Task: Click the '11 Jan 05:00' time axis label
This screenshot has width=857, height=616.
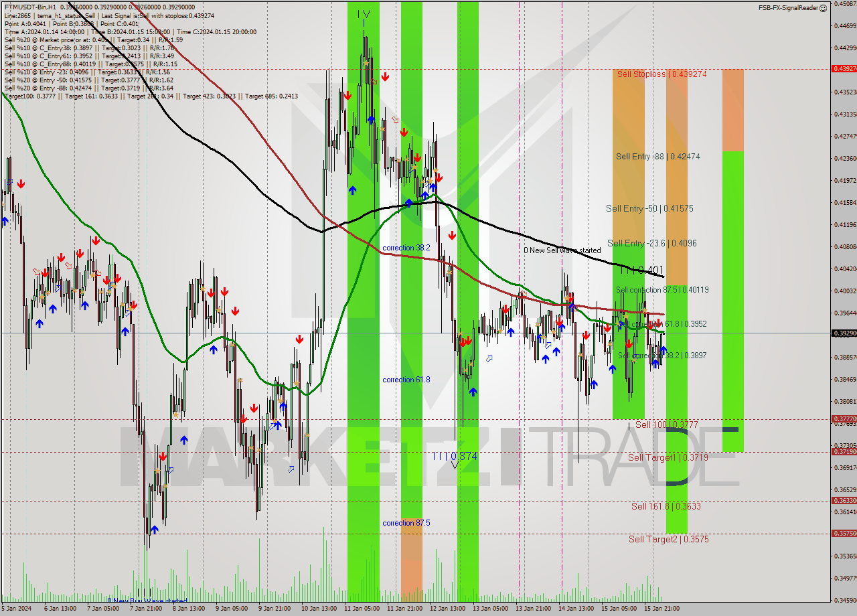Action: click(362, 609)
